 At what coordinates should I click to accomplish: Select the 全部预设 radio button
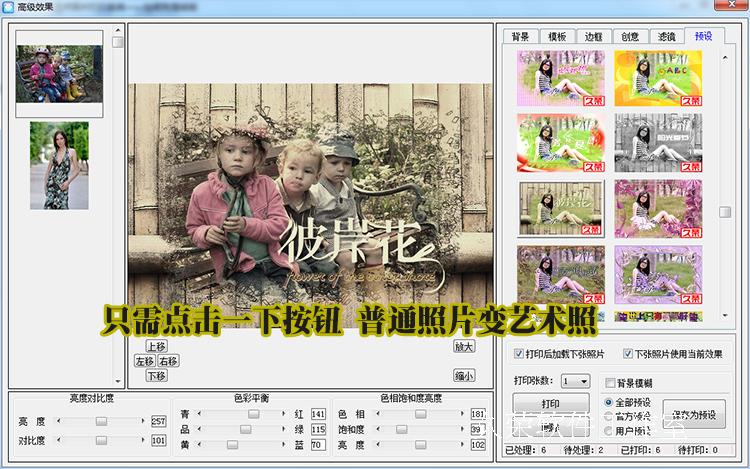pyautogui.click(x=610, y=402)
